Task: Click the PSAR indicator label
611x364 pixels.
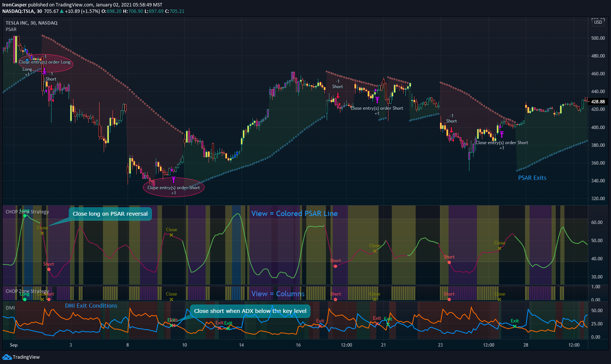Action: click(x=11, y=29)
